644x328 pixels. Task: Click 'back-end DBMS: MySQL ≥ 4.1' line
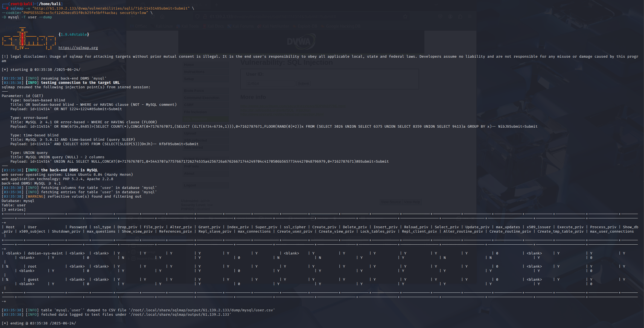[31, 183]
